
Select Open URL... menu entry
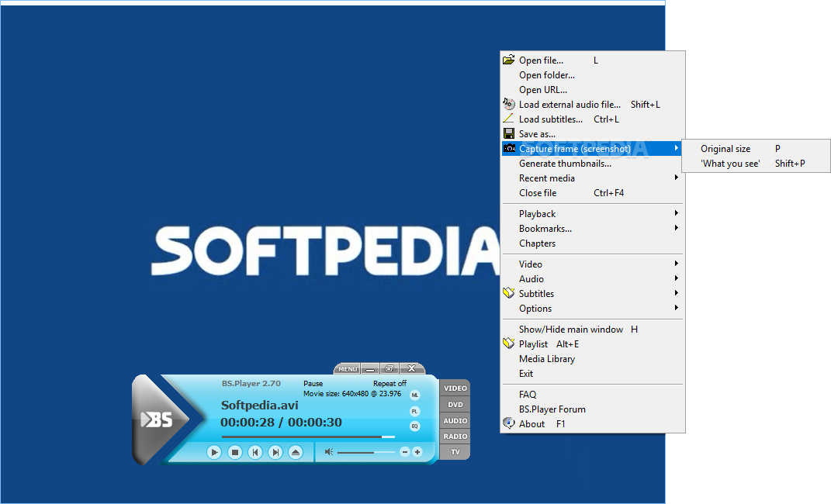[x=593, y=90]
